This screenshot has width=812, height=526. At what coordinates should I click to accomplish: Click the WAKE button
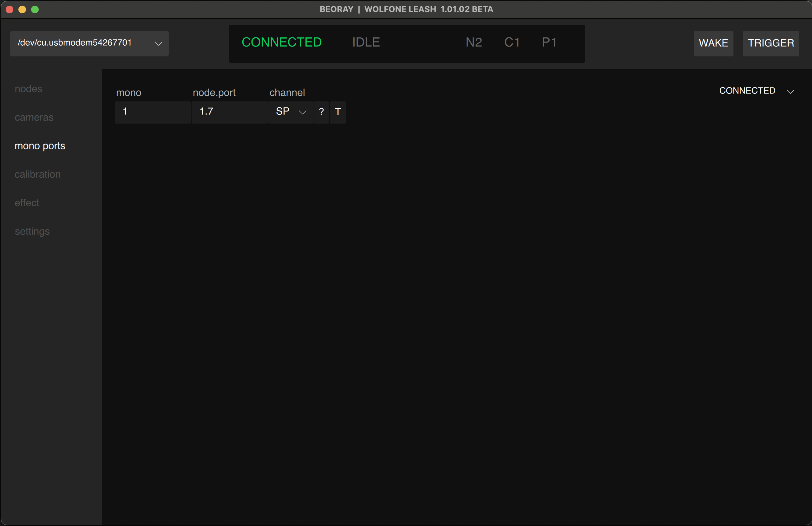point(713,44)
